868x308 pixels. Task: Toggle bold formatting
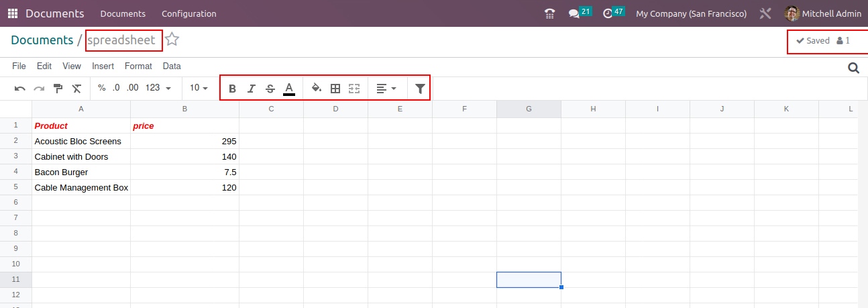click(232, 88)
